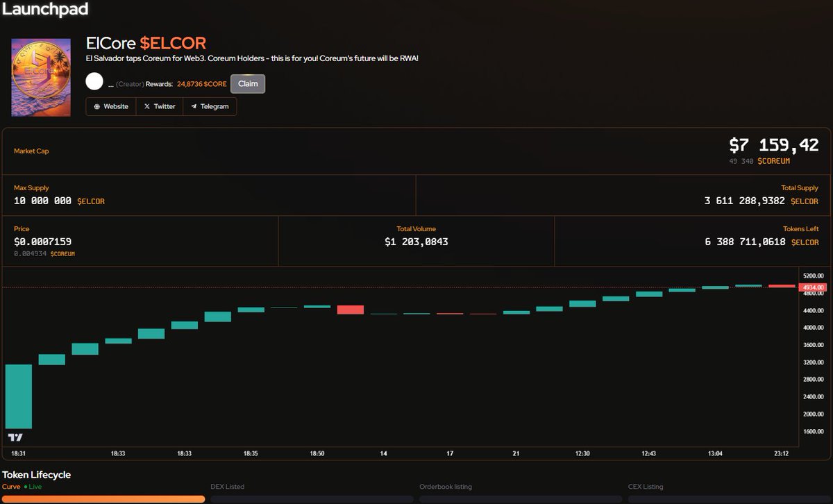The image size is (833, 504).
Task: Click the DEX Listed progress bar
Action: click(312, 498)
